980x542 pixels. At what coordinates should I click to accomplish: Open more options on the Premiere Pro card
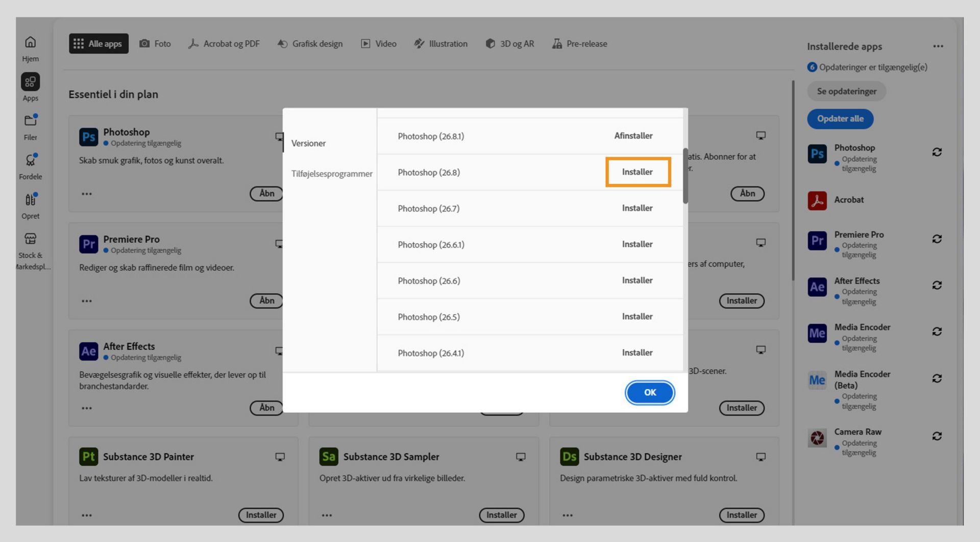point(87,301)
